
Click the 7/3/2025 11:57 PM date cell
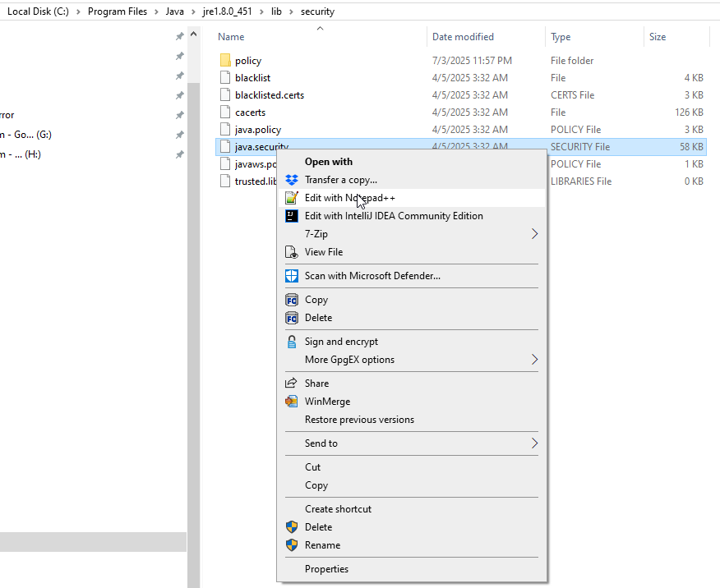click(x=472, y=61)
